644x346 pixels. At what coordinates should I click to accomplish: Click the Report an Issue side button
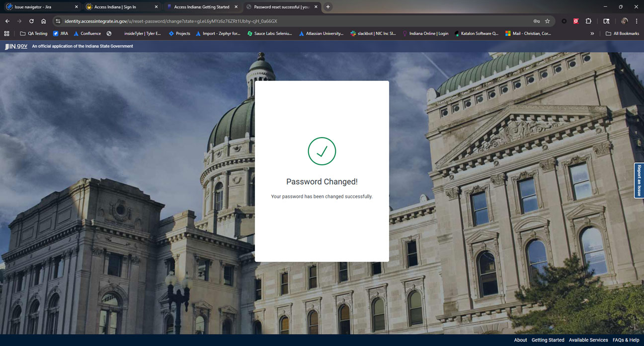[639, 180]
